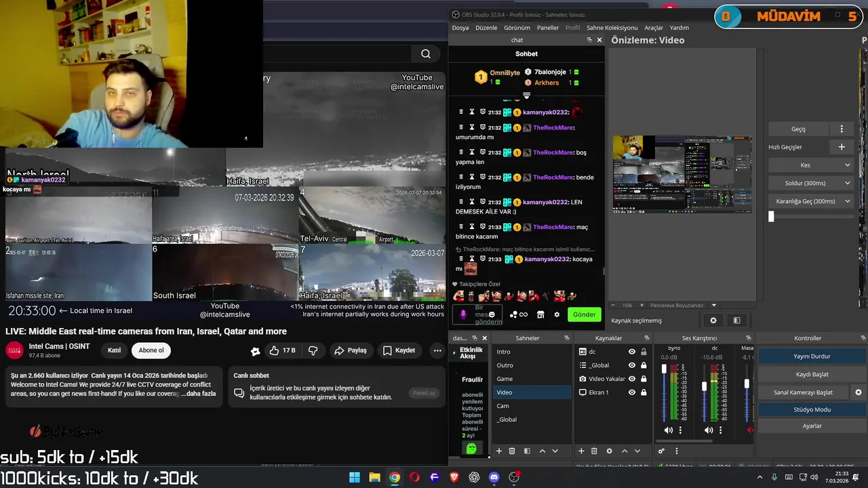Open dc channel options three dots
The height and width of the screenshot is (488, 868).
point(720,430)
